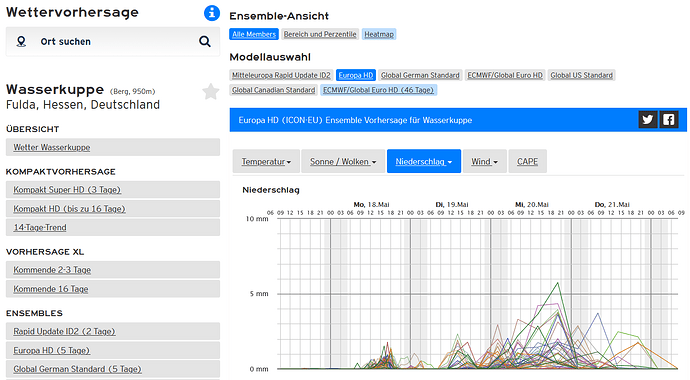Click the 'Mi, 20.Mai' date label on chart

pos(532,205)
